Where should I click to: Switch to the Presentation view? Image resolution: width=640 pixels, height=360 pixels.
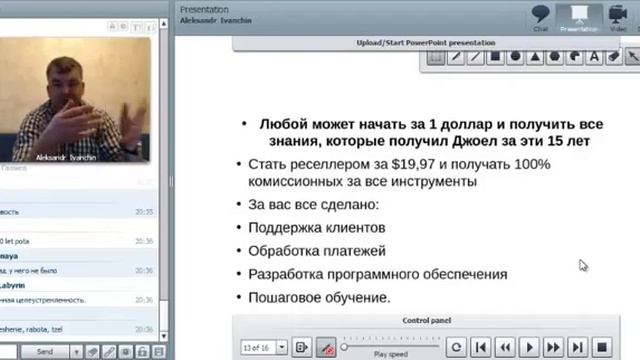click(579, 18)
